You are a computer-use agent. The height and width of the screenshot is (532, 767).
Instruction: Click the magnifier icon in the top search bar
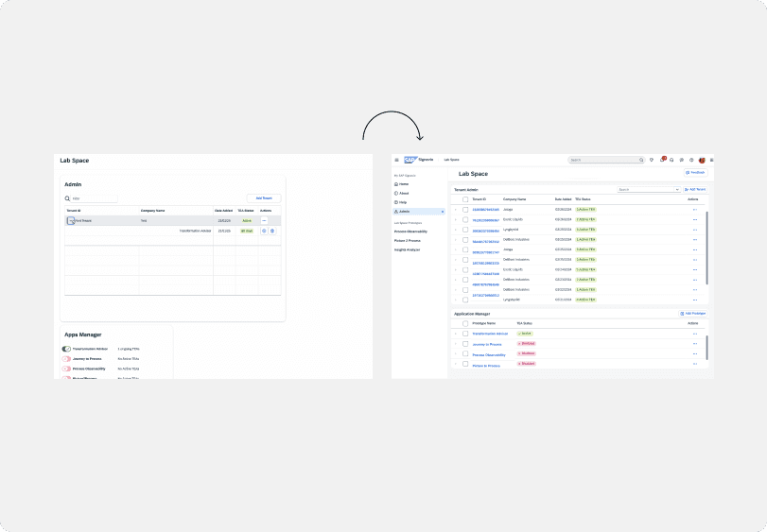[x=641, y=160]
